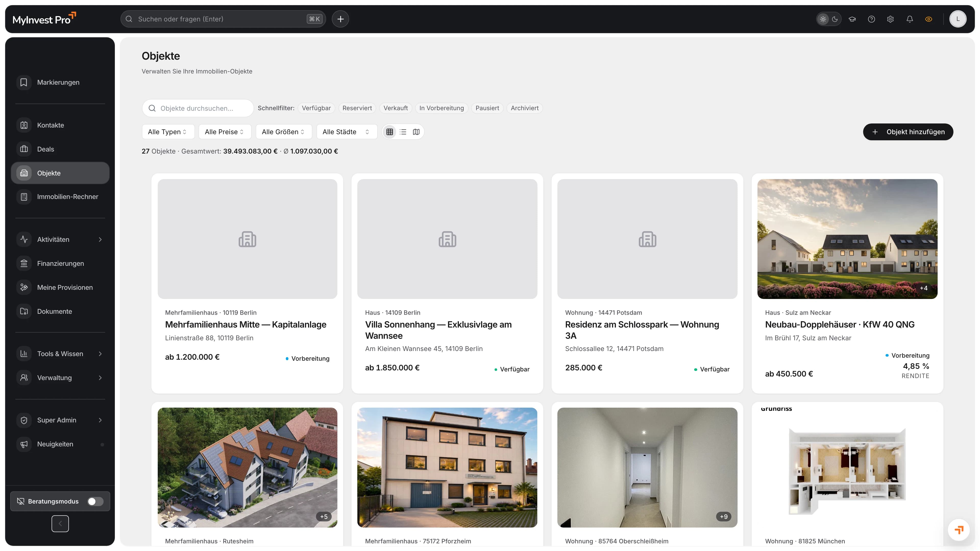Viewport: 980px width, 551px height.
Task: Go to Kontakte in sidebar
Action: point(60,125)
